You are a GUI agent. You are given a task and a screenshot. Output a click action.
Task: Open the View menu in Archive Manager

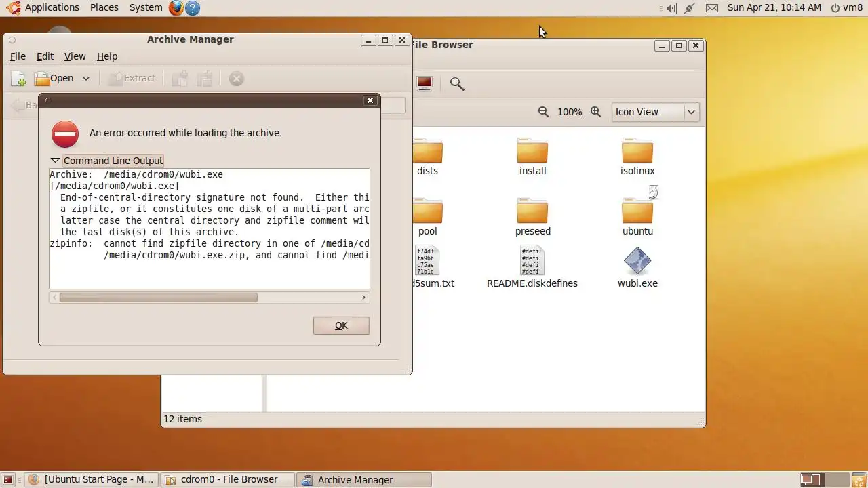click(x=75, y=56)
